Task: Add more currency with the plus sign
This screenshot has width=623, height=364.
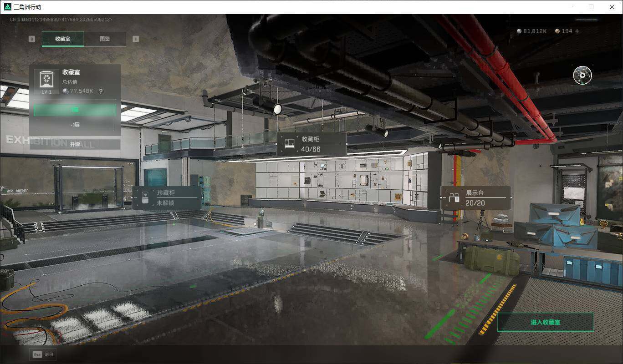Action: point(577,31)
